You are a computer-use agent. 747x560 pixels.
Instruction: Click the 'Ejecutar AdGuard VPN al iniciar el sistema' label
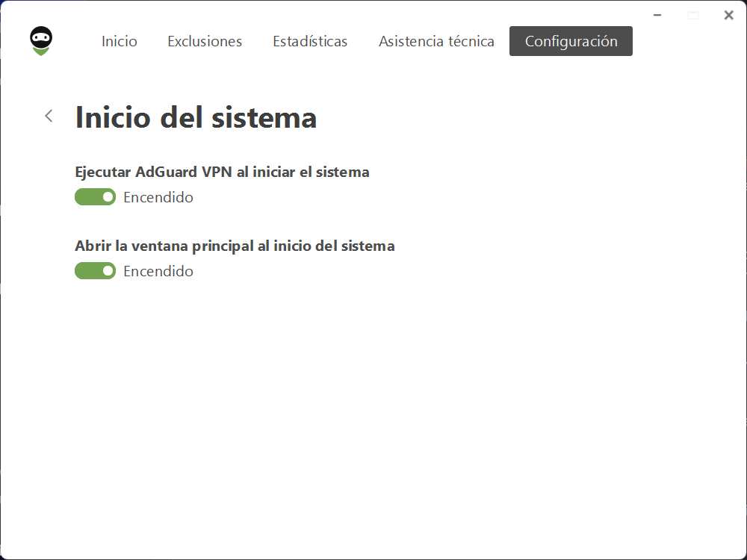tap(222, 172)
